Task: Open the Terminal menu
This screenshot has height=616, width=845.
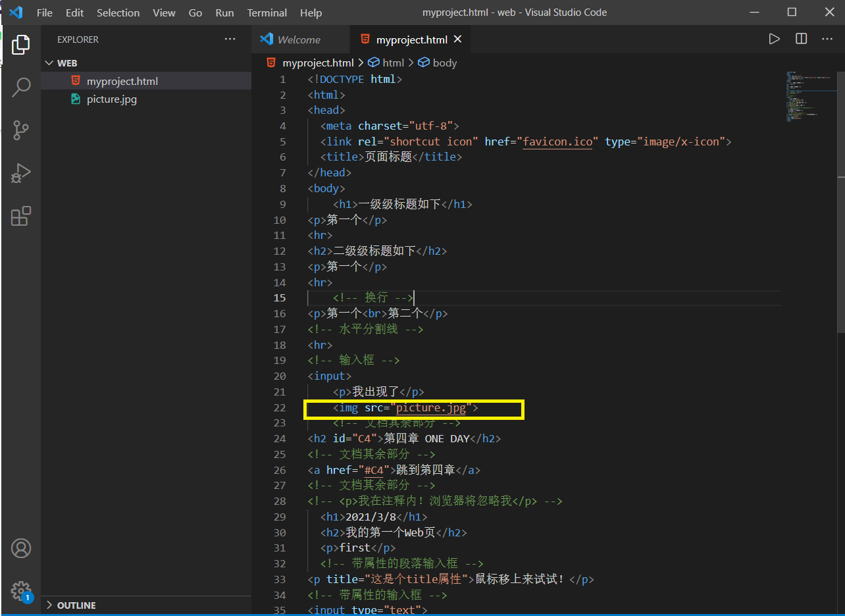Action: click(267, 13)
